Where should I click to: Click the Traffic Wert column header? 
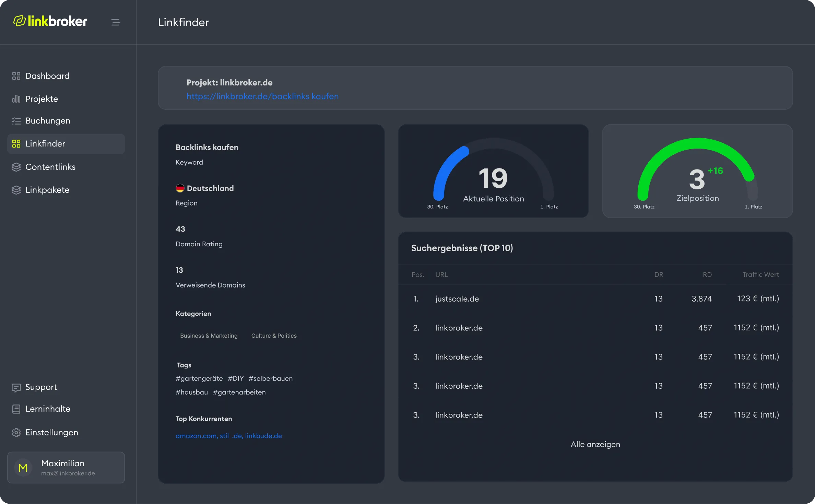[x=760, y=274]
